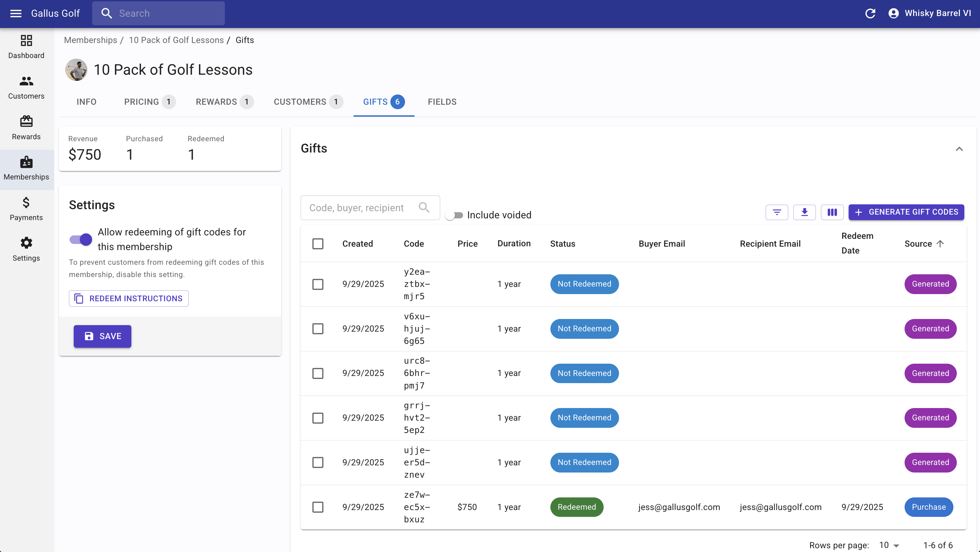
Task: Open the column visibility icon button
Action: [832, 212]
